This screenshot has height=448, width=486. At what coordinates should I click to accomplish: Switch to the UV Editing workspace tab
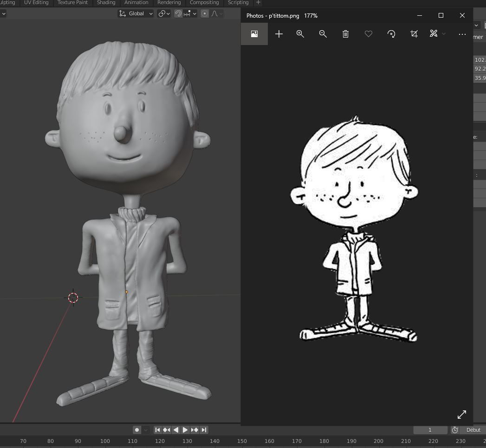pos(36,3)
